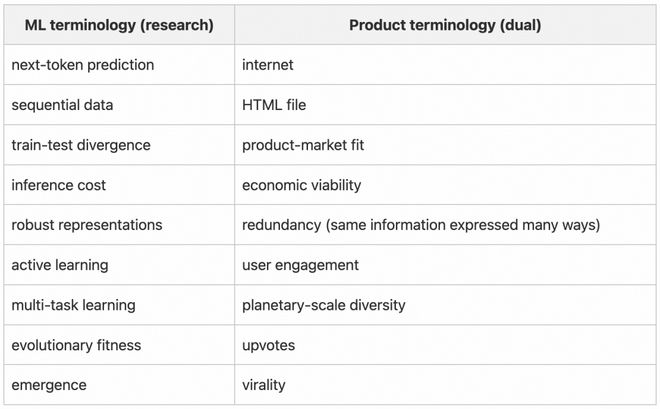The height and width of the screenshot is (409, 660).
Task: Click the "upvotes" table cell
Action: pyautogui.click(x=269, y=345)
